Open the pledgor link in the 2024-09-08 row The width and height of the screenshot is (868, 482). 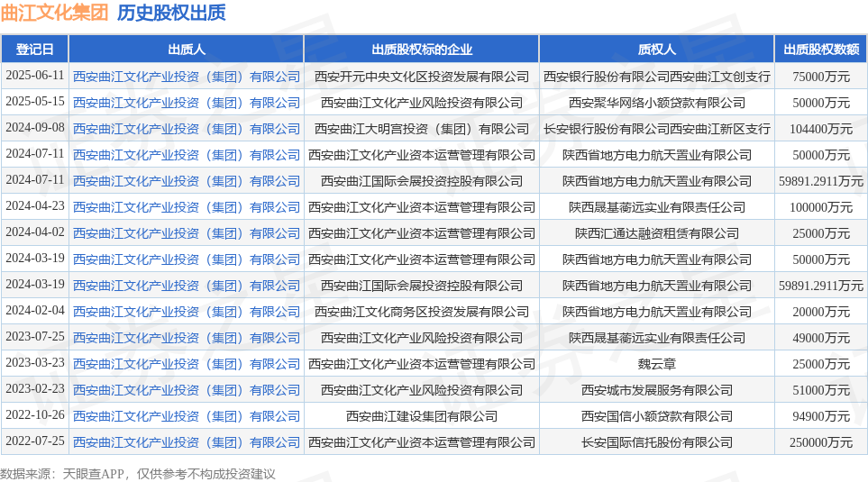click(187, 129)
